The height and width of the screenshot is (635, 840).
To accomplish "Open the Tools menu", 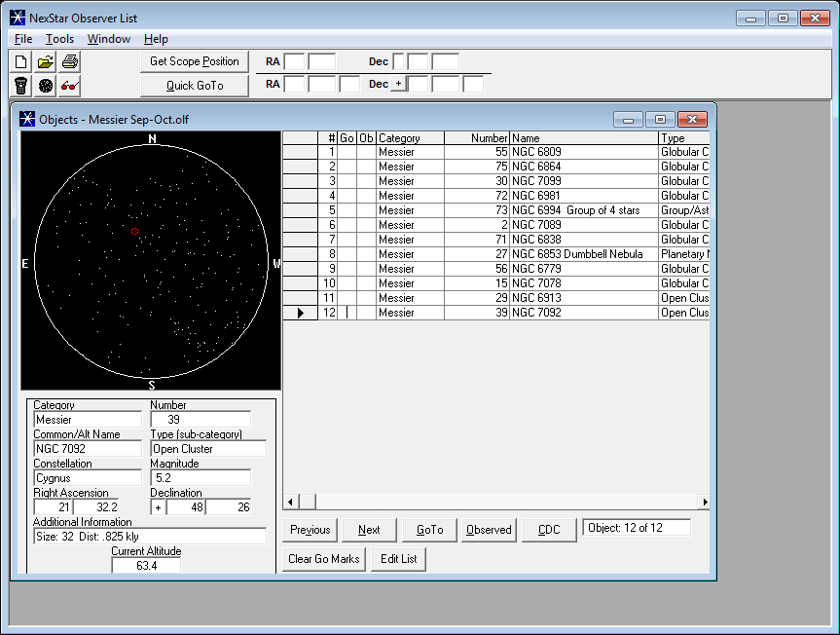I will click(59, 39).
